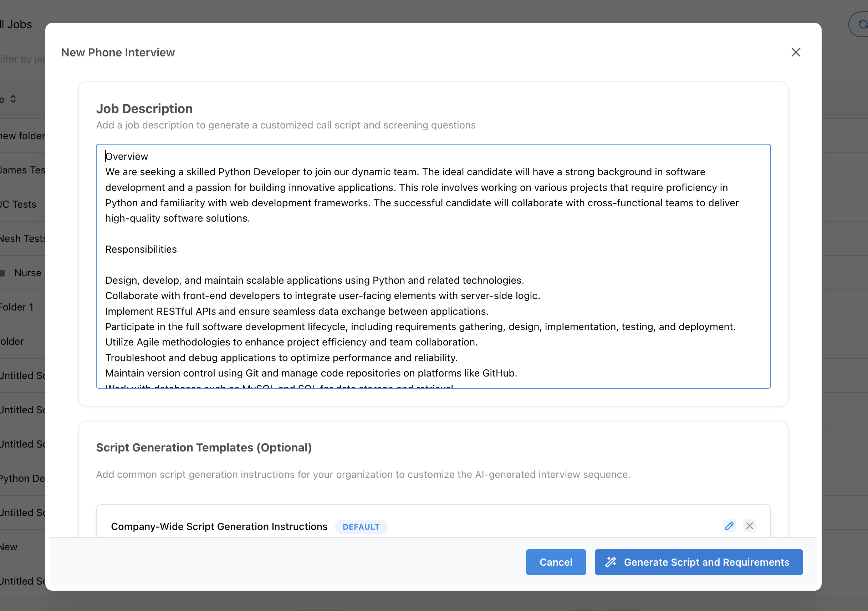Click the sort arrows in the job list header

tap(12, 99)
